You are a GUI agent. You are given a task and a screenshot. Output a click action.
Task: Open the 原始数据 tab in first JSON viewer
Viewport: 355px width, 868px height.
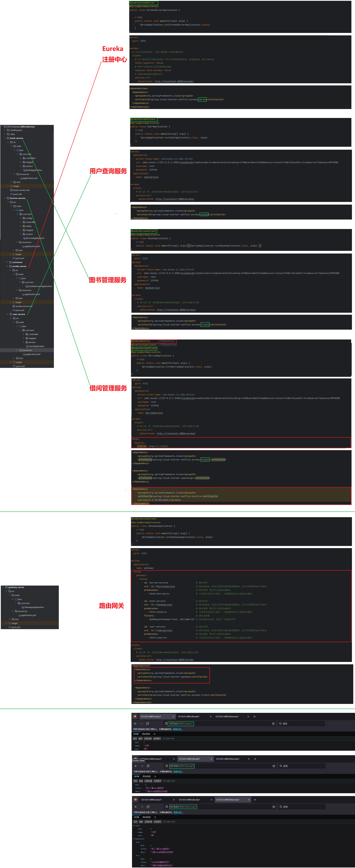click(x=146, y=734)
